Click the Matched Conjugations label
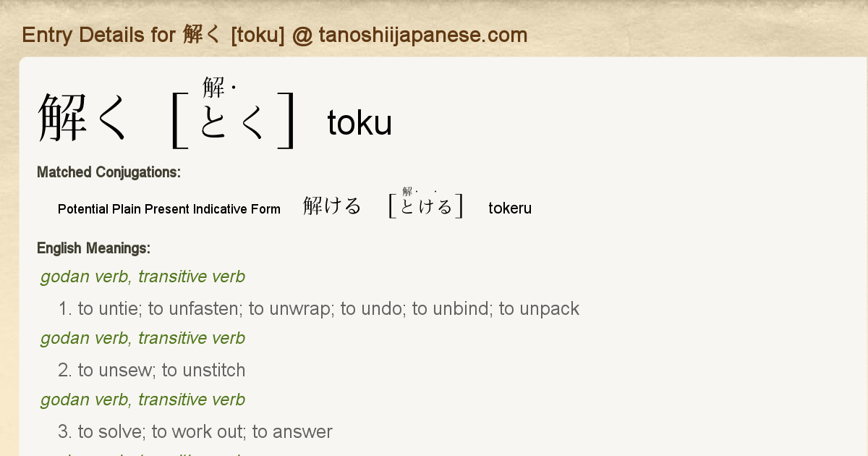The image size is (868, 456). [109, 172]
